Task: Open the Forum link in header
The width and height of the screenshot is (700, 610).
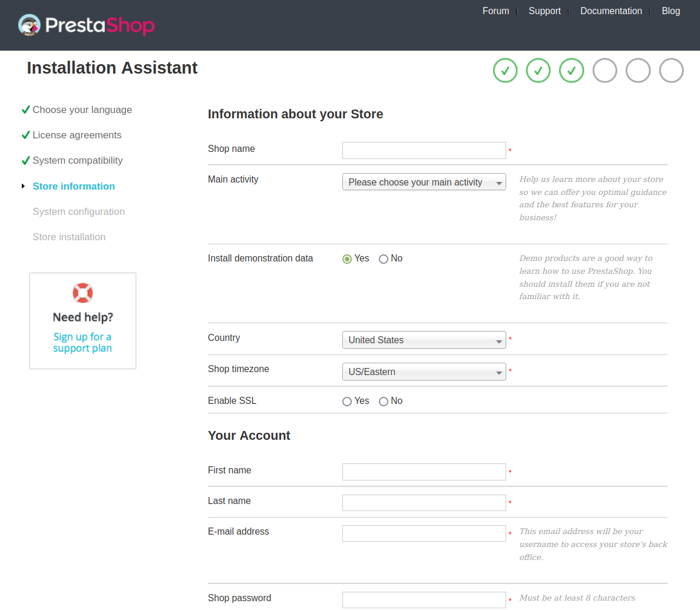Action: 496,11
